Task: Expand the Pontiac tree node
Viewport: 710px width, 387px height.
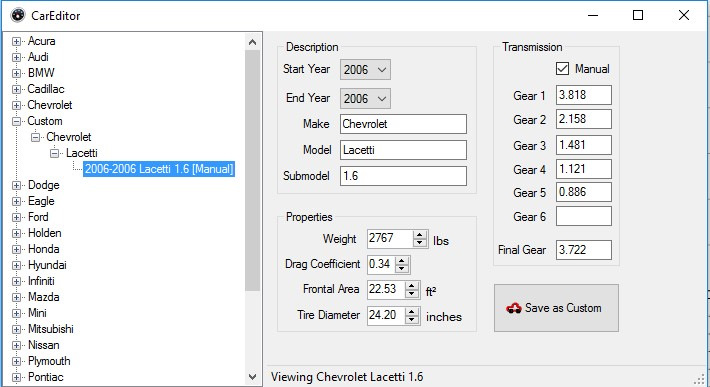Action: click(x=16, y=377)
